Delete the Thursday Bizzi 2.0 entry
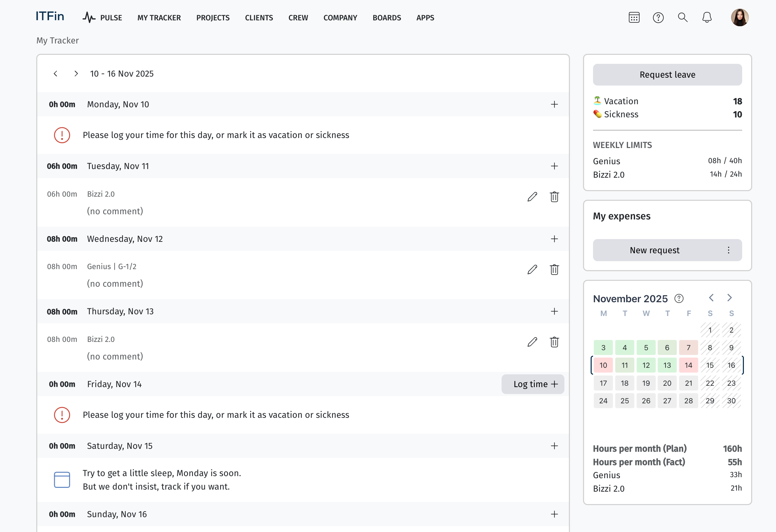The width and height of the screenshot is (776, 532). [554, 342]
